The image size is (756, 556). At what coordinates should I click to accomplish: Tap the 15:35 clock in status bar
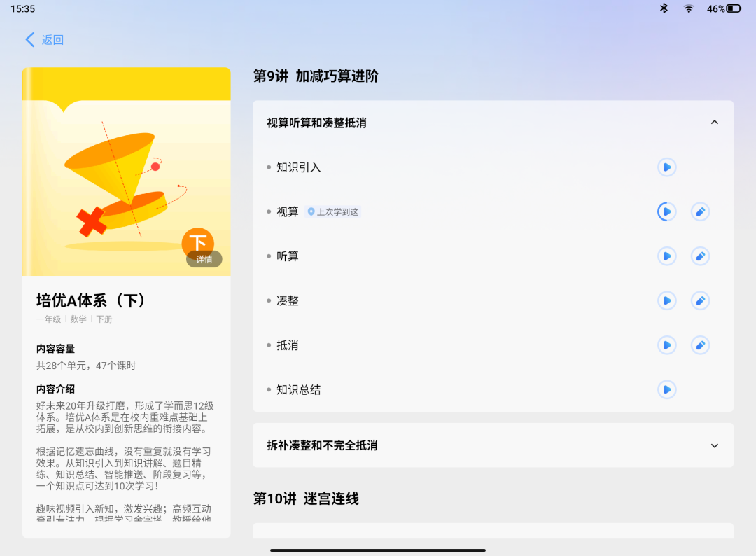pyautogui.click(x=22, y=8)
